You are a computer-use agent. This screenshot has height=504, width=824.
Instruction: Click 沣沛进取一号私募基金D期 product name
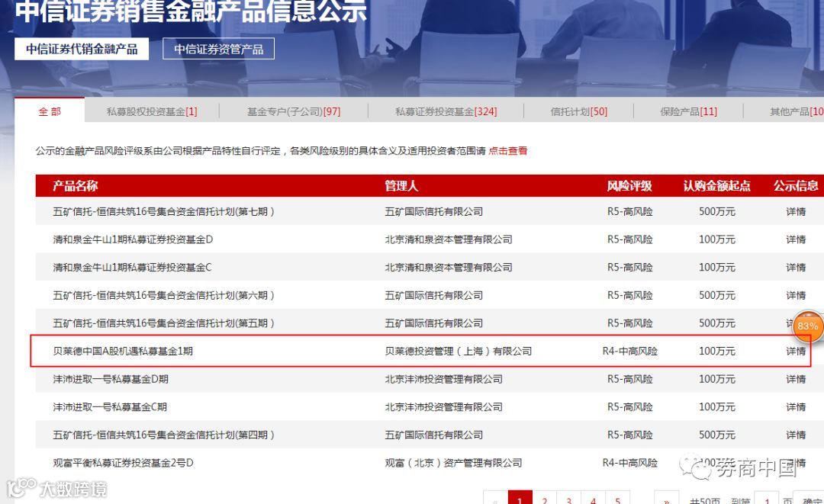[x=111, y=379]
